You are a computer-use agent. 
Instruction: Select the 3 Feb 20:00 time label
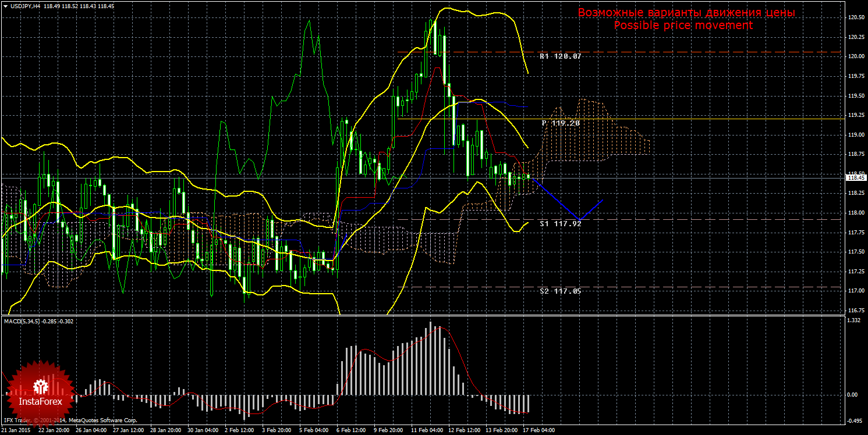point(277,431)
